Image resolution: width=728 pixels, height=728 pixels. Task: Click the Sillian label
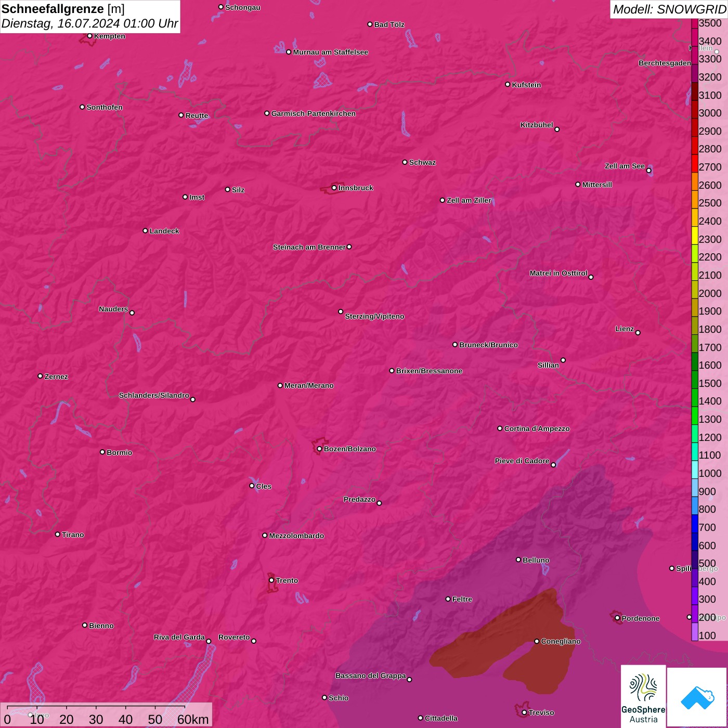(x=548, y=365)
